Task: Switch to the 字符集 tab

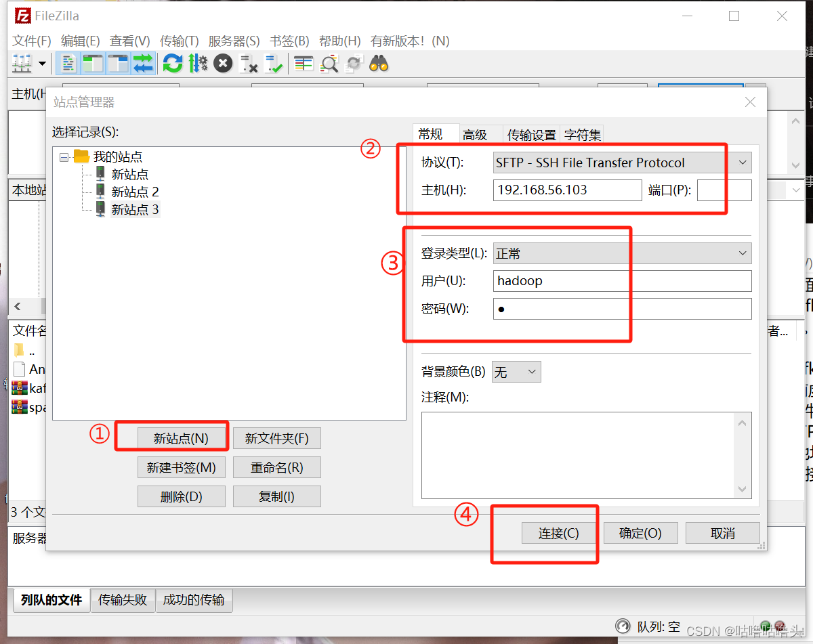Action: 583,135
